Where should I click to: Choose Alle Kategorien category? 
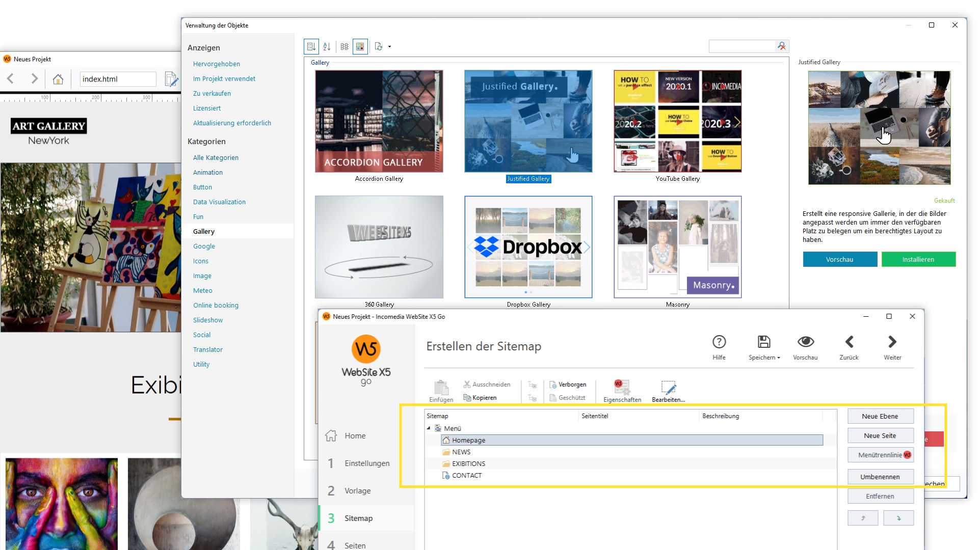[x=216, y=157]
